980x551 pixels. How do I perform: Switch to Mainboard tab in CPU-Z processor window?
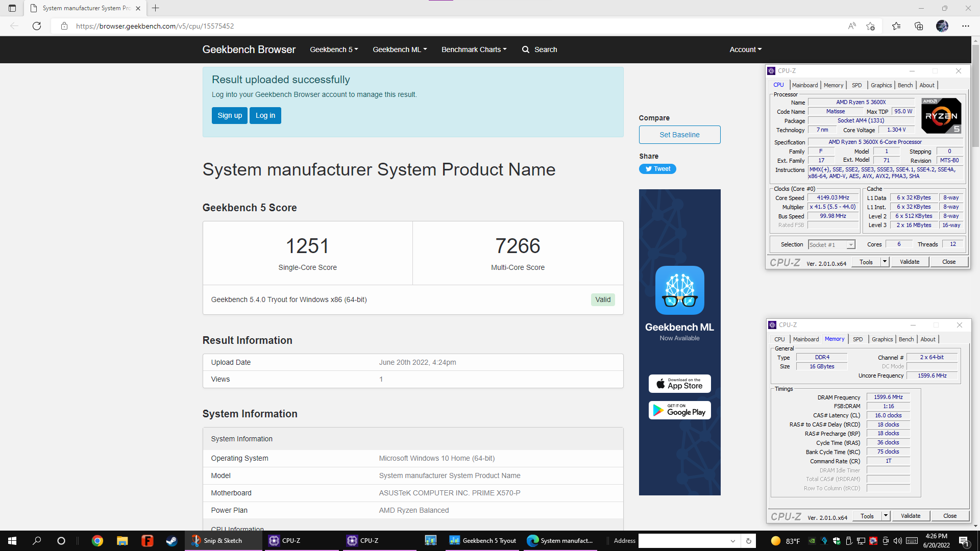[x=805, y=85]
